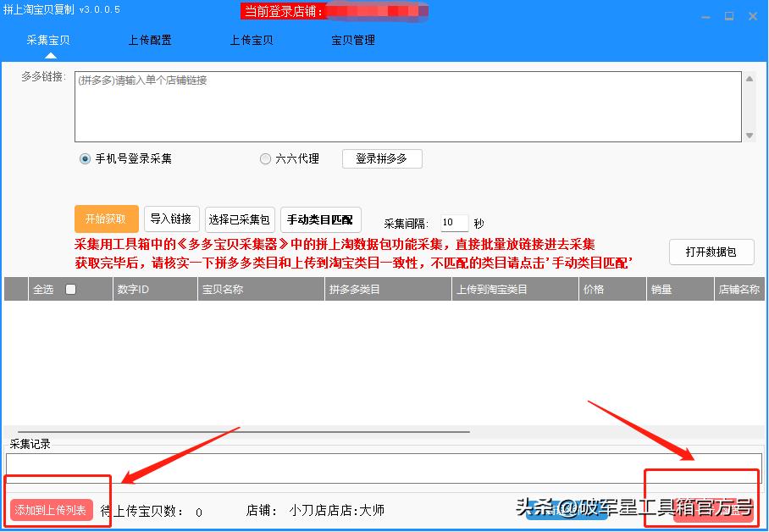Viewport: 769px width, 532px height.
Task: Select the 采集宝贝 tab
Action: 47,39
